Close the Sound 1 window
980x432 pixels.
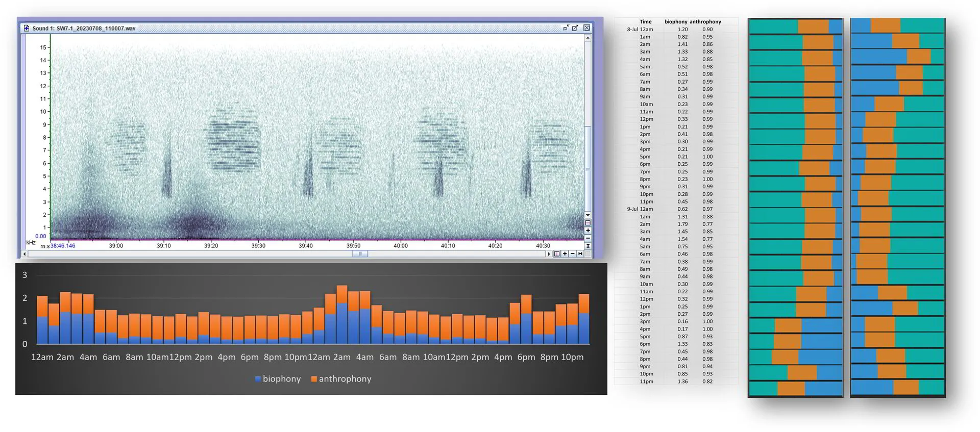[x=586, y=28]
